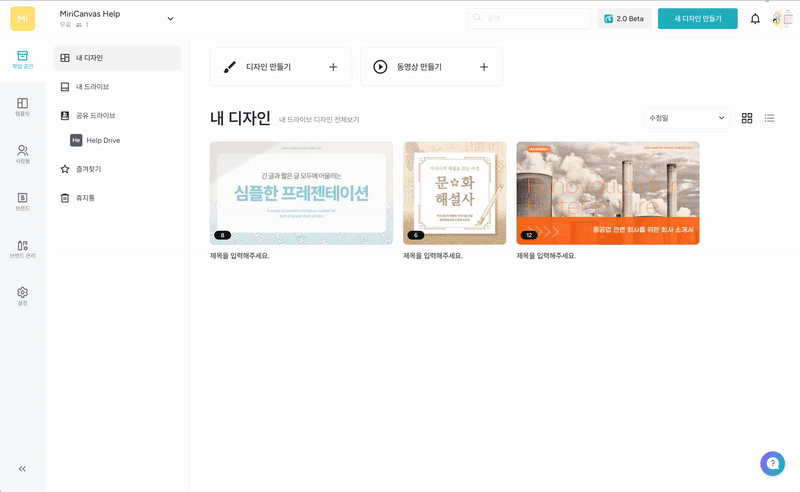Click the 검색 search field
This screenshot has height=492, width=800.
(530, 19)
